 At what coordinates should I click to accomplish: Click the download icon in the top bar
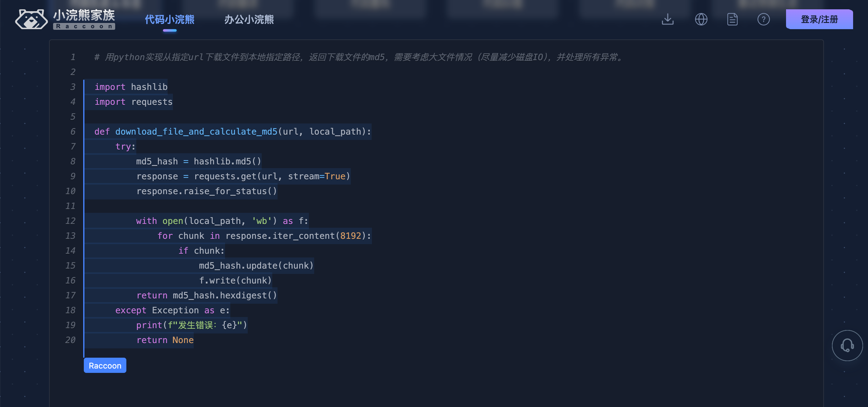click(667, 19)
